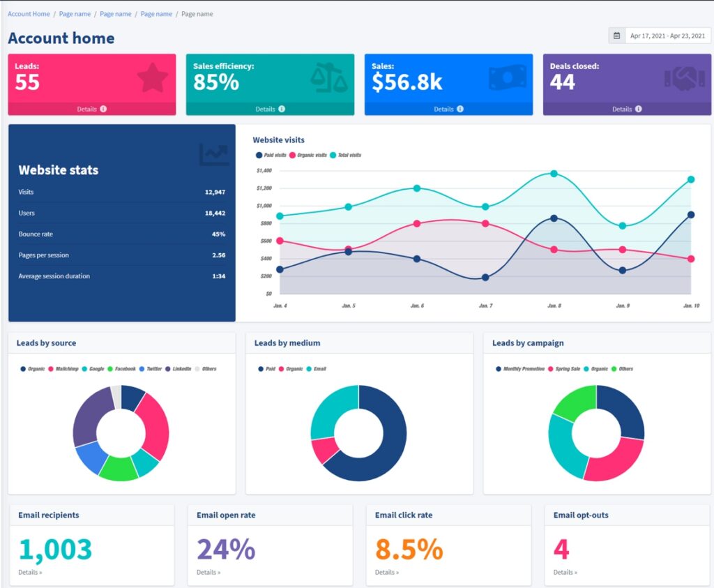
Task: Click the balance scale icon in the Sales efficiency card
Action: [329, 78]
